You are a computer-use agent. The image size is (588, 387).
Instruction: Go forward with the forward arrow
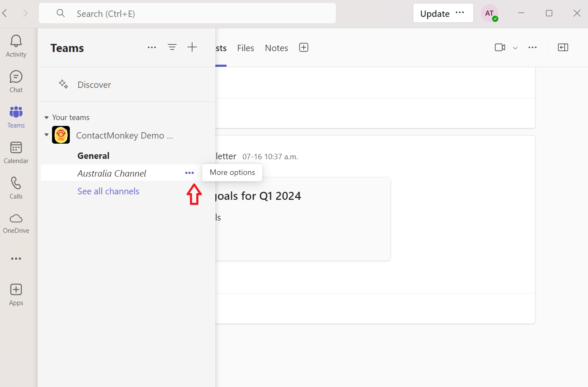click(25, 13)
